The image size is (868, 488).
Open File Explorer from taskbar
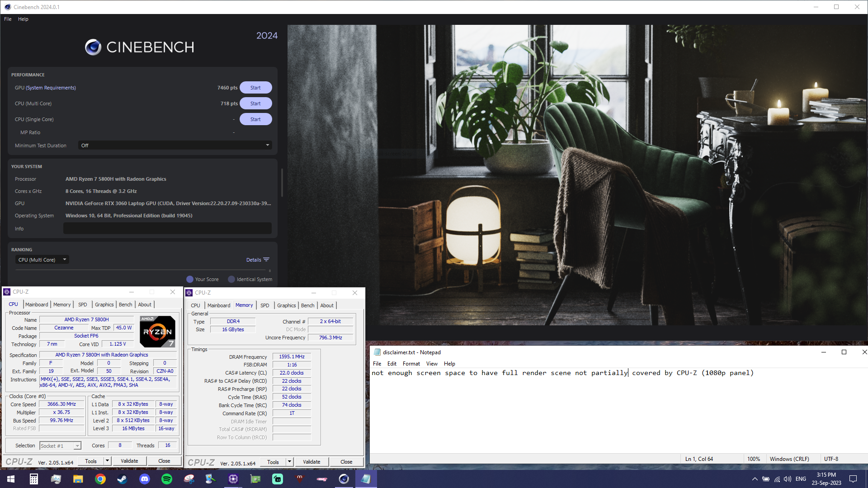78,479
